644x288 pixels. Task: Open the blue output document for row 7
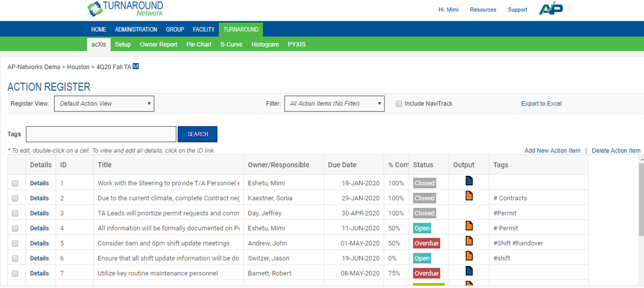coord(469,271)
